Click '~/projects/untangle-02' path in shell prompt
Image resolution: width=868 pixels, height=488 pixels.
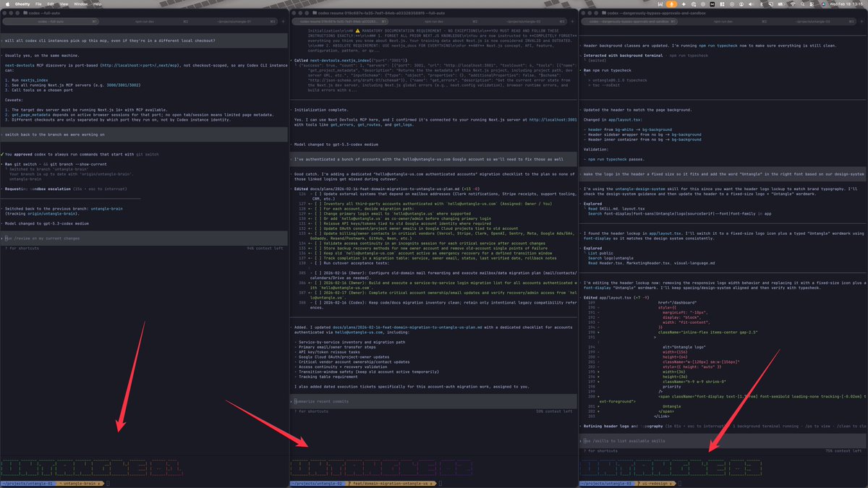(318, 482)
